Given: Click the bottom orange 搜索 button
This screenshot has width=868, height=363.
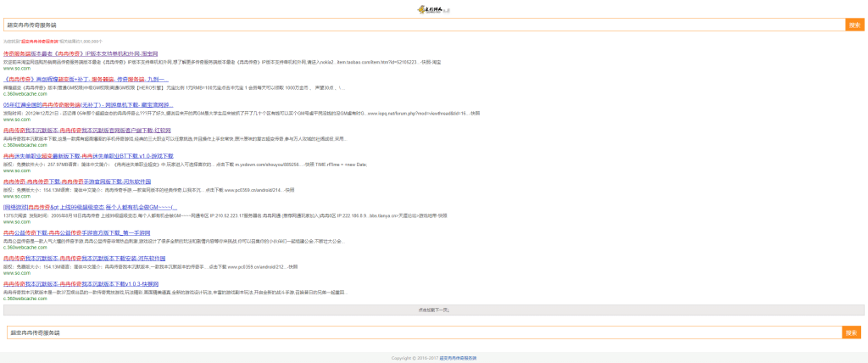Looking at the screenshot, I should [851, 332].
